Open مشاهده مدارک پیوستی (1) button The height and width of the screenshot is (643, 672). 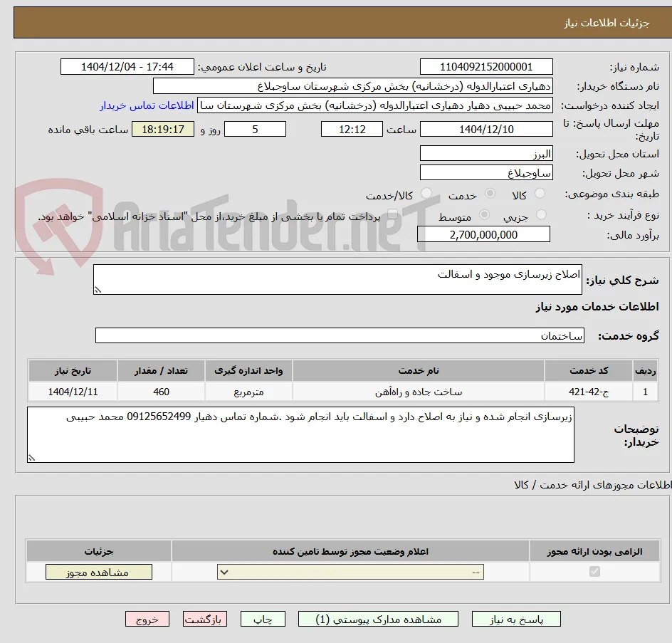(378, 619)
